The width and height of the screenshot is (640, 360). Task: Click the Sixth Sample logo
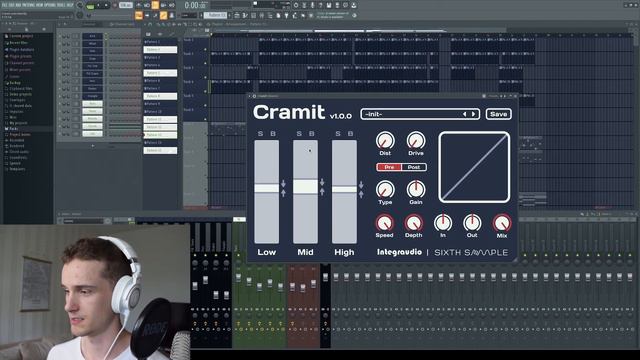click(471, 253)
